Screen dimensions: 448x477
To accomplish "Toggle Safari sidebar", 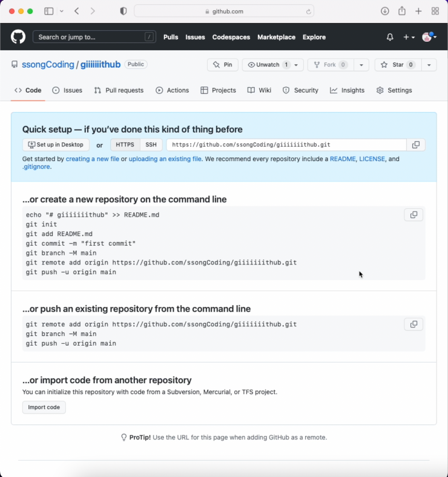I will [x=48, y=12].
